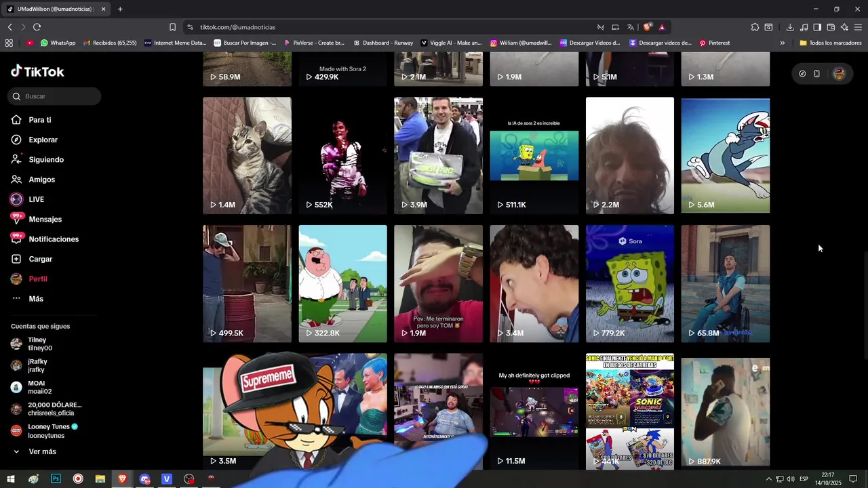Screen dimensions: 868x488
Task: Play the 3.9M Xbox 360 video
Action: tap(438, 155)
